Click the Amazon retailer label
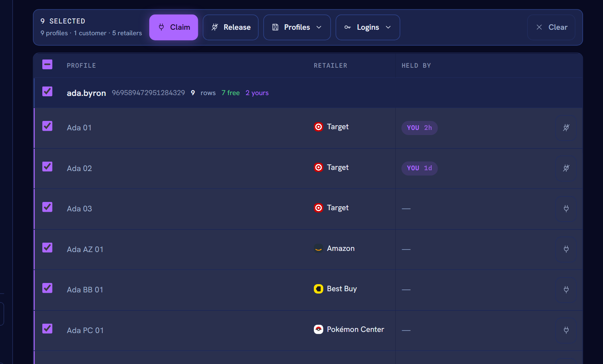Image resolution: width=603 pixels, height=364 pixels. pos(341,249)
